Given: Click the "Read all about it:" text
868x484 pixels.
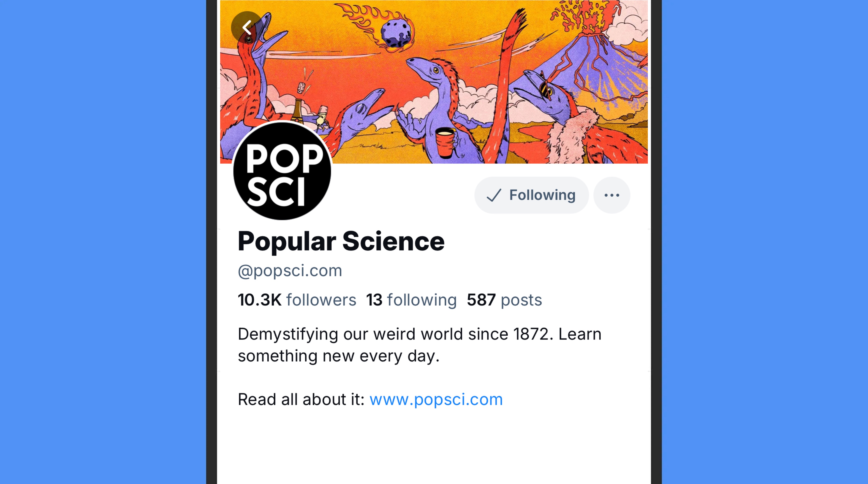Looking at the screenshot, I should tap(301, 399).
